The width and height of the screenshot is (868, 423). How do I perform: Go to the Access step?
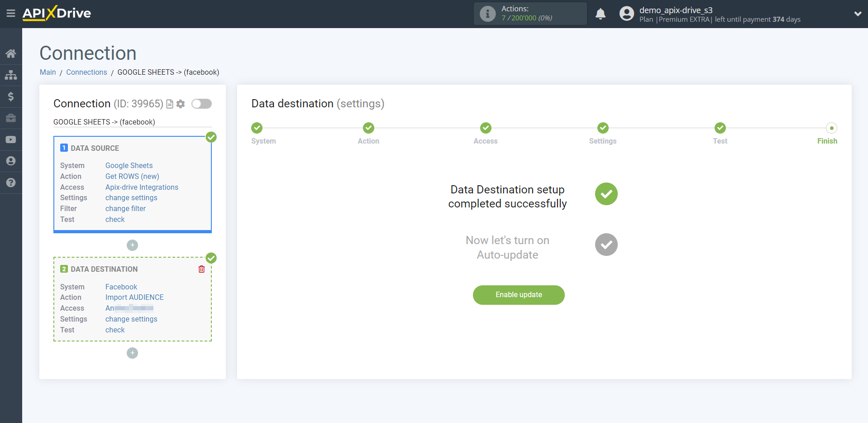click(x=486, y=128)
